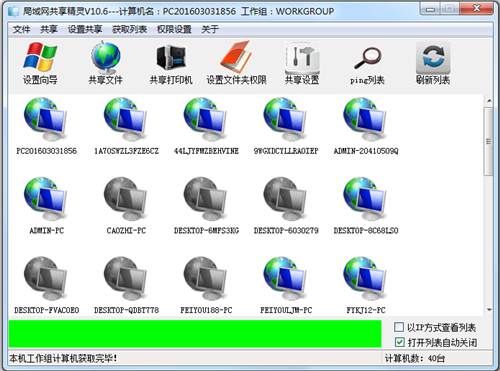Open the 共享设置 tools icon
The width and height of the screenshot is (500, 371).
pos(302,63)
